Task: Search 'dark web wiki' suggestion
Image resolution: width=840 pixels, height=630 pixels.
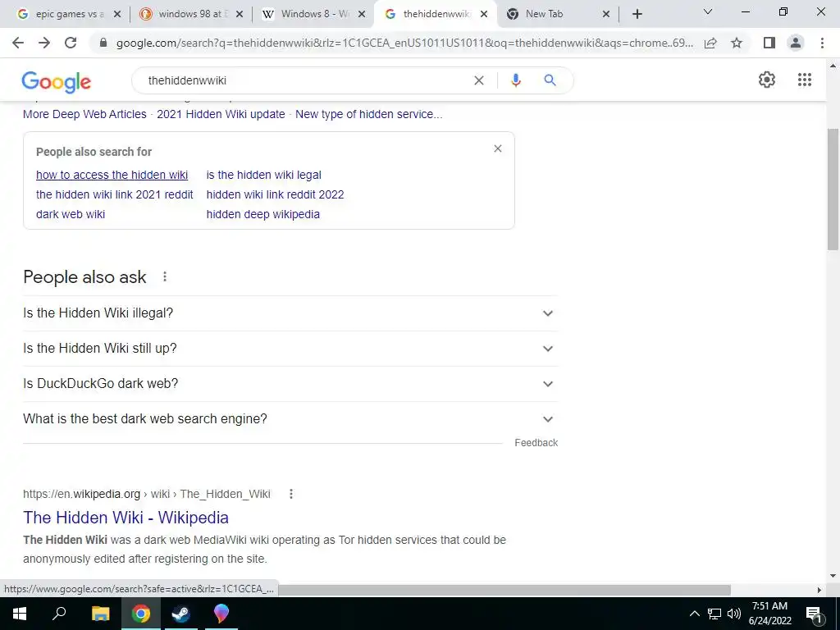Action: [x=71, y=214]
